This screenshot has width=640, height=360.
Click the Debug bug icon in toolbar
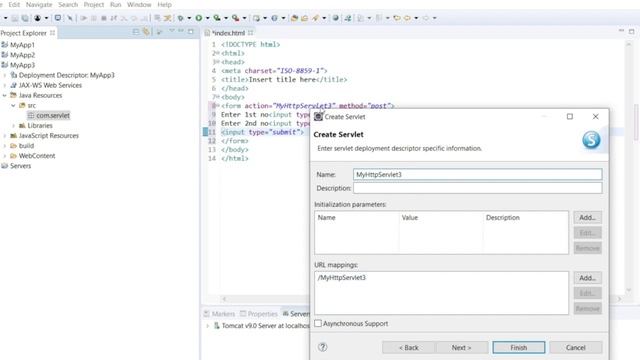click(x=180, y=18)
